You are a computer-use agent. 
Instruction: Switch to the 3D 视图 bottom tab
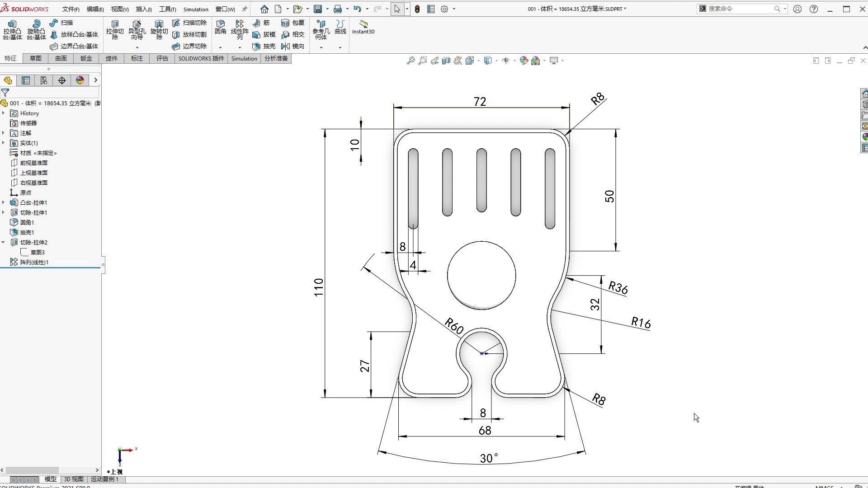[x=74, y=479]
